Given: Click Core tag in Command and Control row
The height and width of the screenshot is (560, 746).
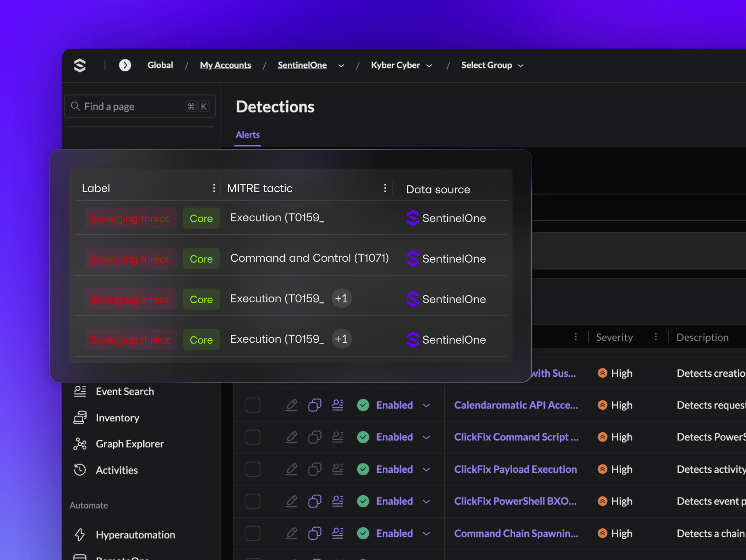Looking at the screenshot, I should [x=201, y=259].
